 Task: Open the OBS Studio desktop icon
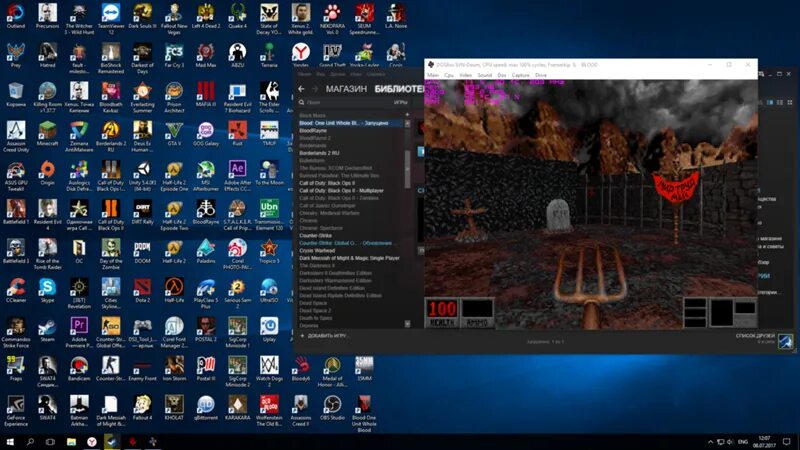[332, 408]
